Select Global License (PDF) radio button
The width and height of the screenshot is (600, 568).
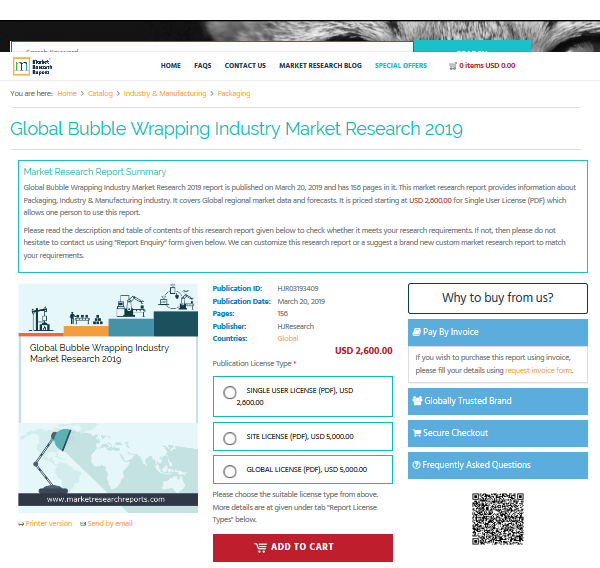tap(230, 471)
